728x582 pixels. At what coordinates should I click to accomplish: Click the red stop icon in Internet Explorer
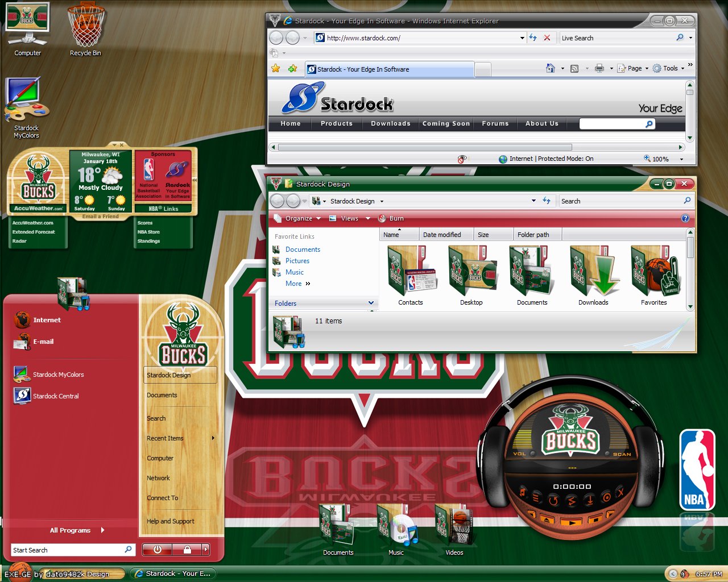[547, 38]
